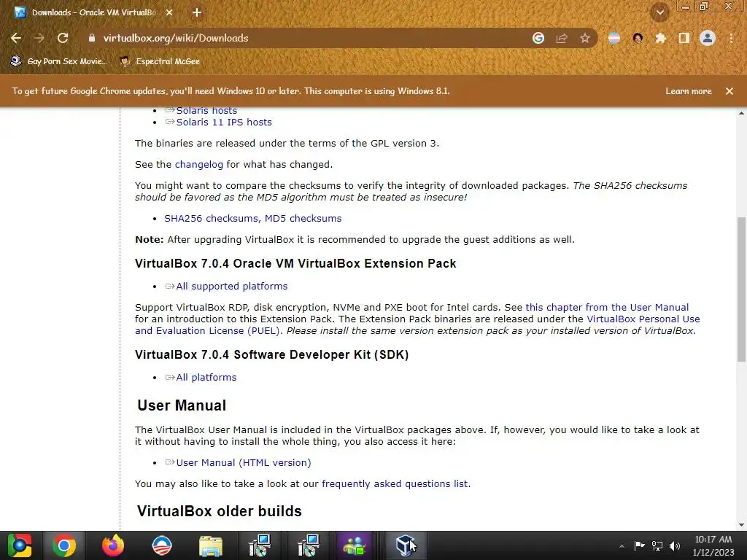The image size is (747, 560).
Task: Open Solaris 11 IPS hosts link
Action: point(224,122)
